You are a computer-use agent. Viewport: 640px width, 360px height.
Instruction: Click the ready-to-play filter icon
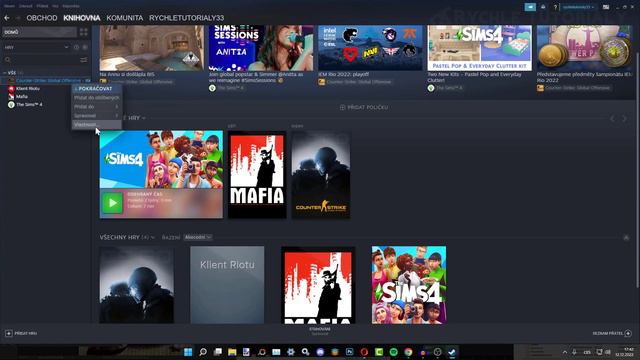click(85, 47)
